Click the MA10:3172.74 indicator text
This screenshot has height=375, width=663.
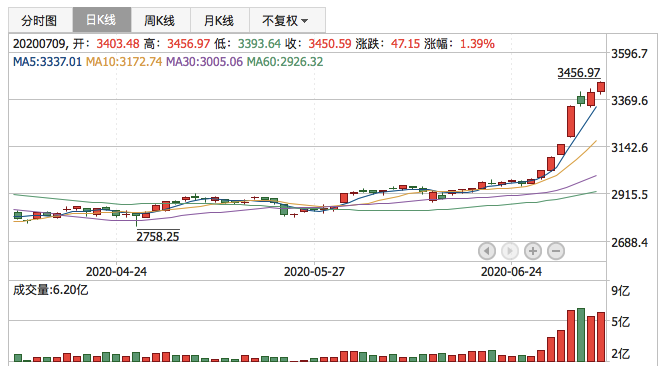tap(124, 62)
